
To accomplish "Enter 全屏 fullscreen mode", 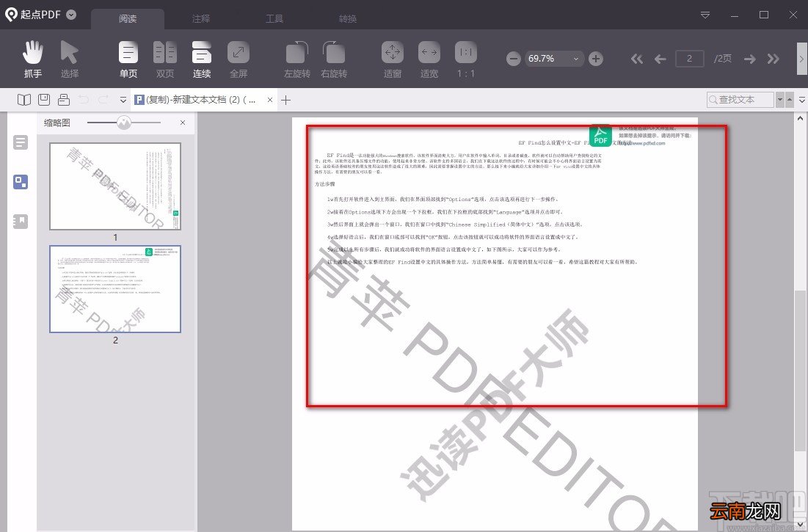I will [x=238, y=59].
